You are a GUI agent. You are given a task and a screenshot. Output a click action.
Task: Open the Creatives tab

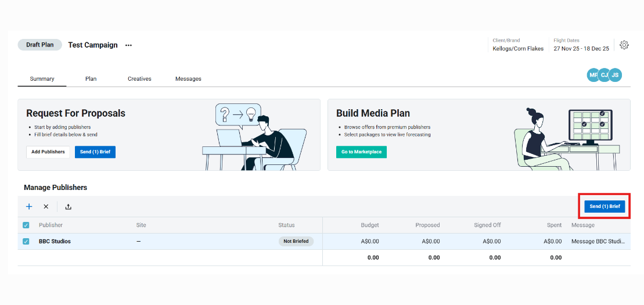tap(139, 79)
